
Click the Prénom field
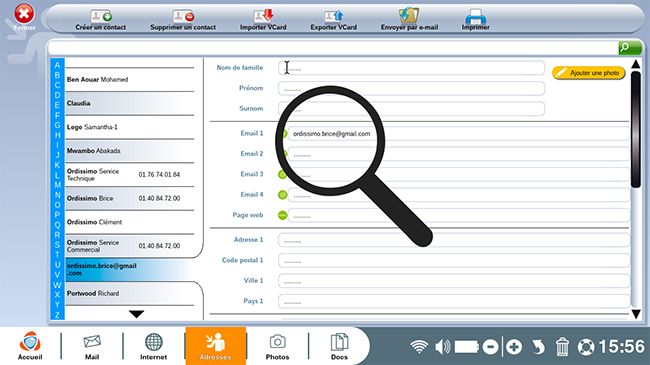(x=411, y=88)
